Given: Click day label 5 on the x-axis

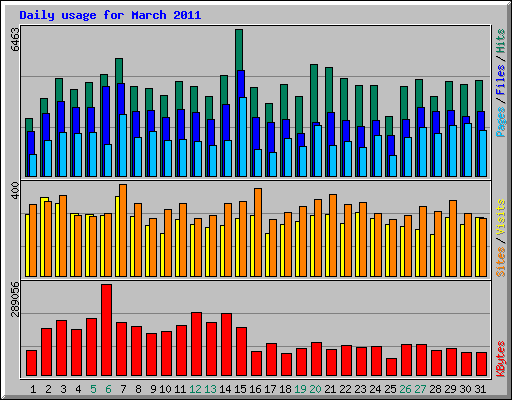Looking at the screenshot, I should click(93, 389).
